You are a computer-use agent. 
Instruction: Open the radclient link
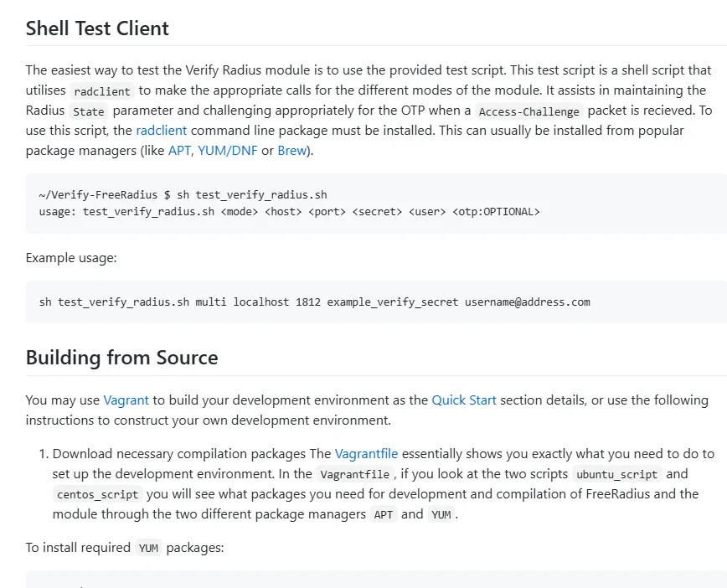162,131
